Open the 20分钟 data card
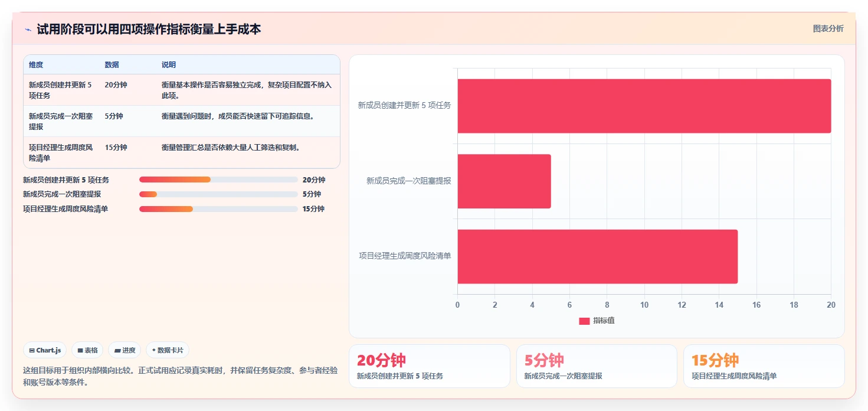868x411 pixels. 430,366
